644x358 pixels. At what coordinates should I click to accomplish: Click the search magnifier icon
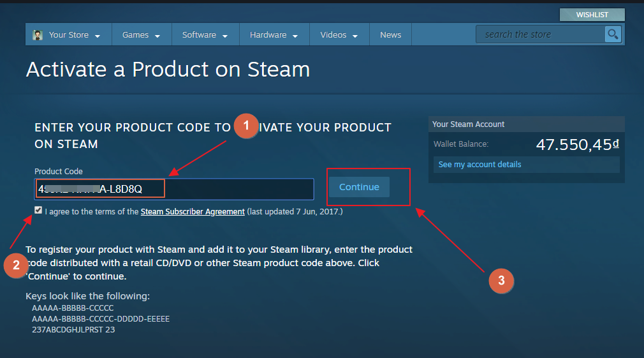613,34
